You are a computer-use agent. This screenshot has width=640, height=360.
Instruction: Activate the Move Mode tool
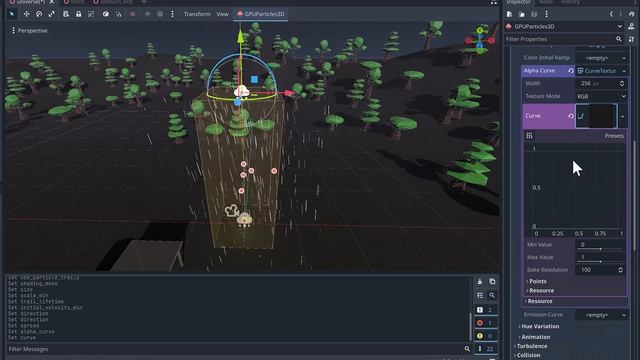point(27,14)
